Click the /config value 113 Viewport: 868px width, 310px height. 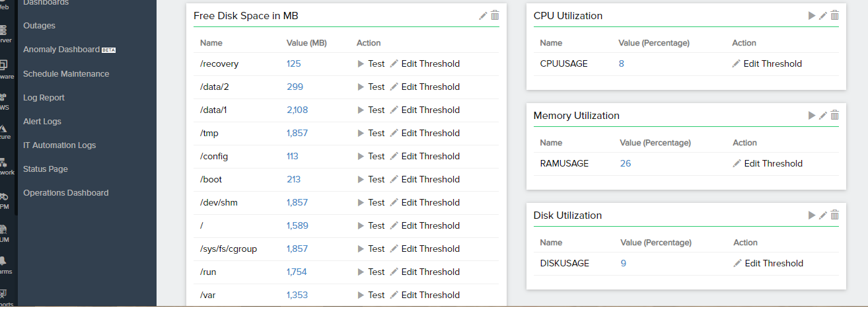[x=293, y=157]
